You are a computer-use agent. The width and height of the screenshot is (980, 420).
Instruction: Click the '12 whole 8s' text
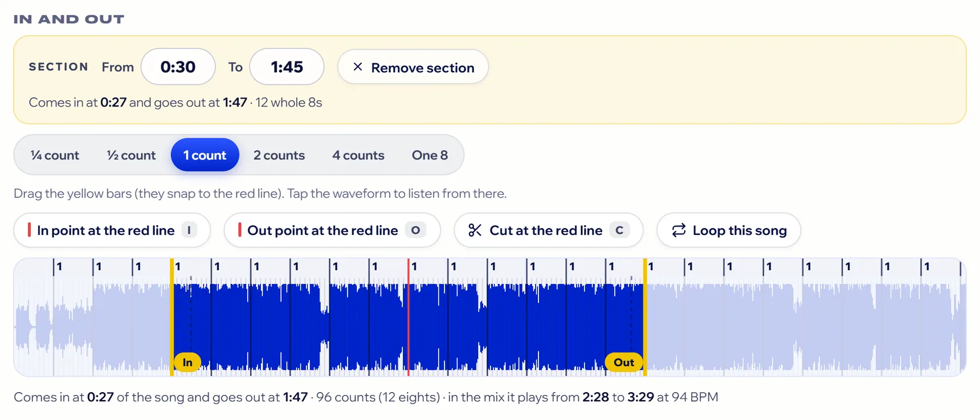[289, 103]
